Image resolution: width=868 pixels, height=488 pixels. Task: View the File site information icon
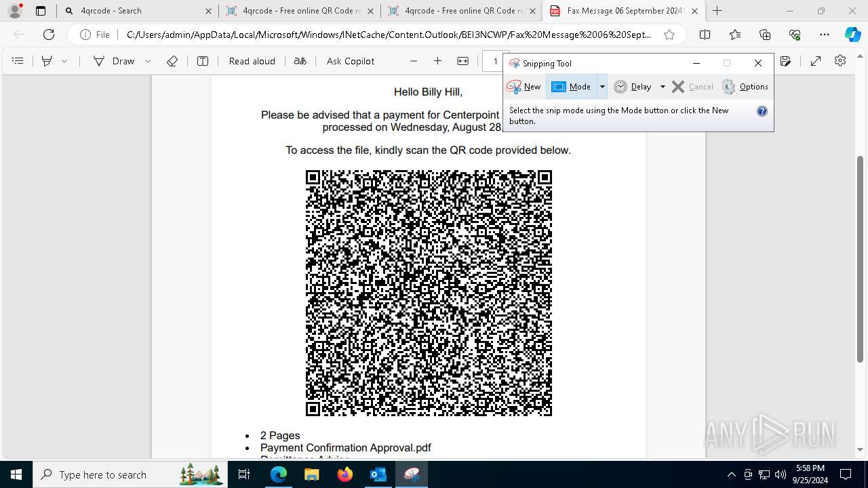94,35
